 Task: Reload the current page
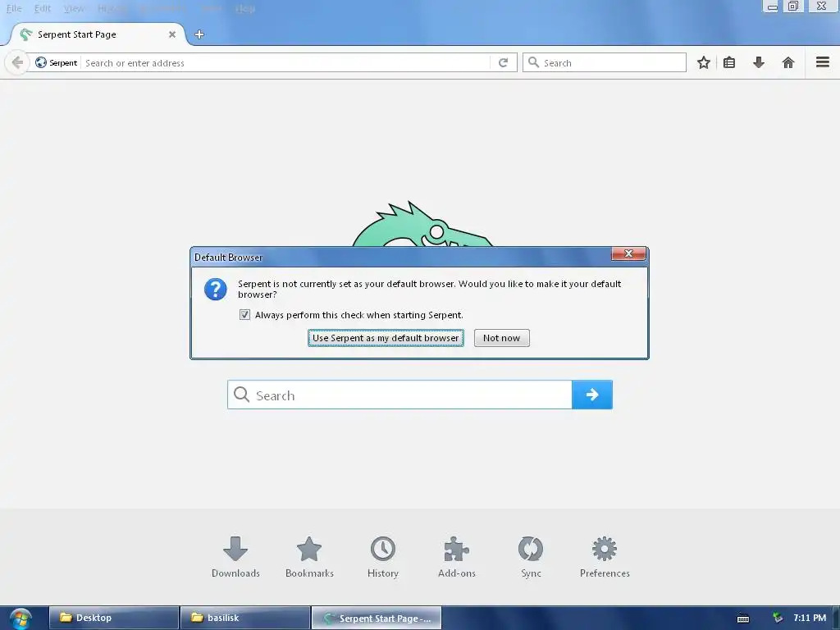503,62
